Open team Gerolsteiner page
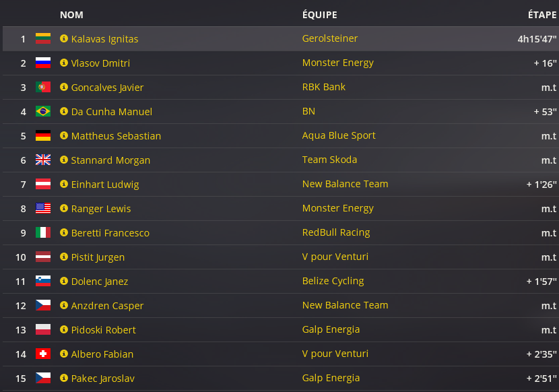This screenshot has width=559, height=392. (330, 38)
